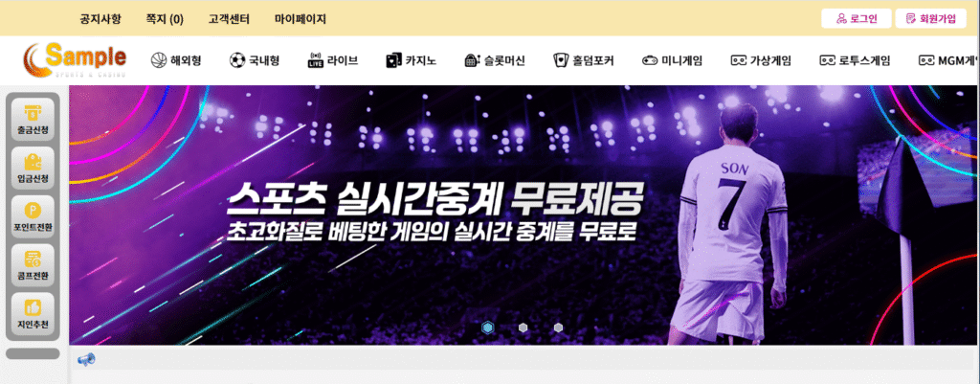Open the 출금신청 withdrawal sidebar icon

click(33, 120)
